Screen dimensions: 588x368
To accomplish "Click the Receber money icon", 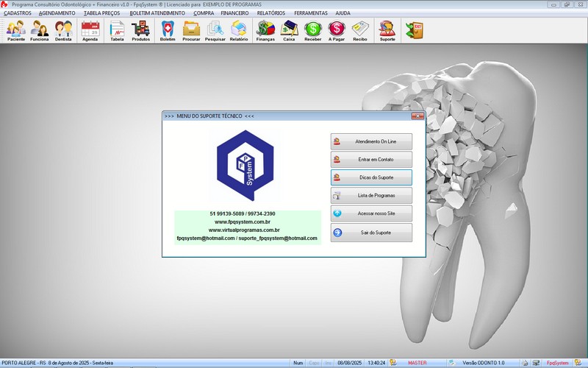I will (x=312, y=30).
